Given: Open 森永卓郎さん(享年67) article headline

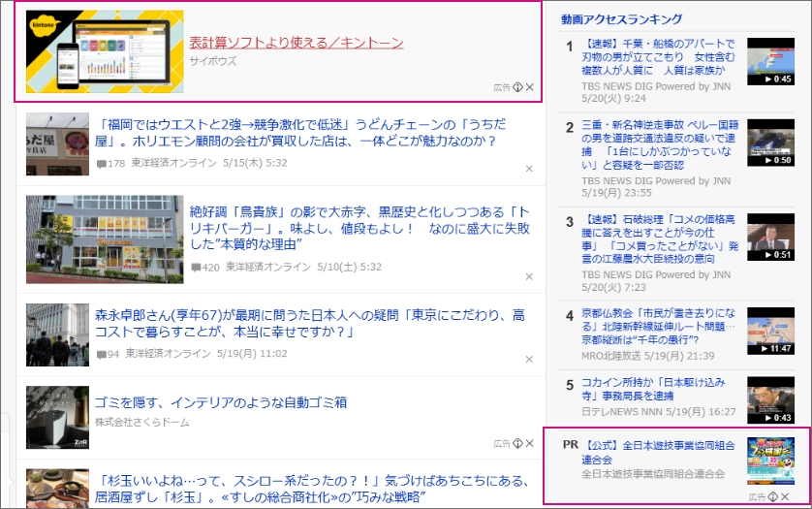Looking at the screenshot, I should click(x=310, y=323).
